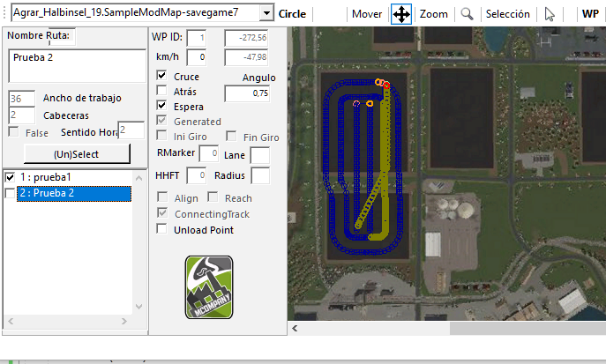
Task: Click the Radius input field
Action: [260, 175]
